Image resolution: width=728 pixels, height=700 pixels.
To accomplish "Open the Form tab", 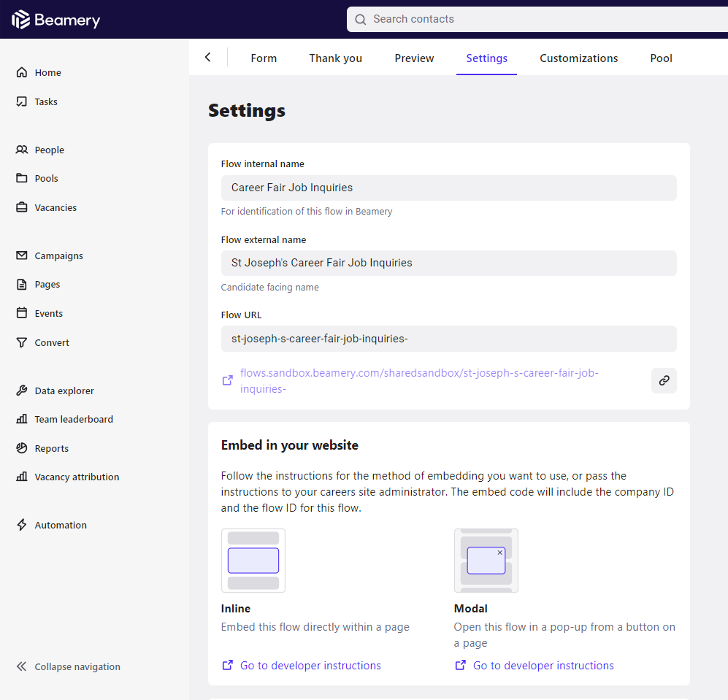I will (x=264, y=58).
